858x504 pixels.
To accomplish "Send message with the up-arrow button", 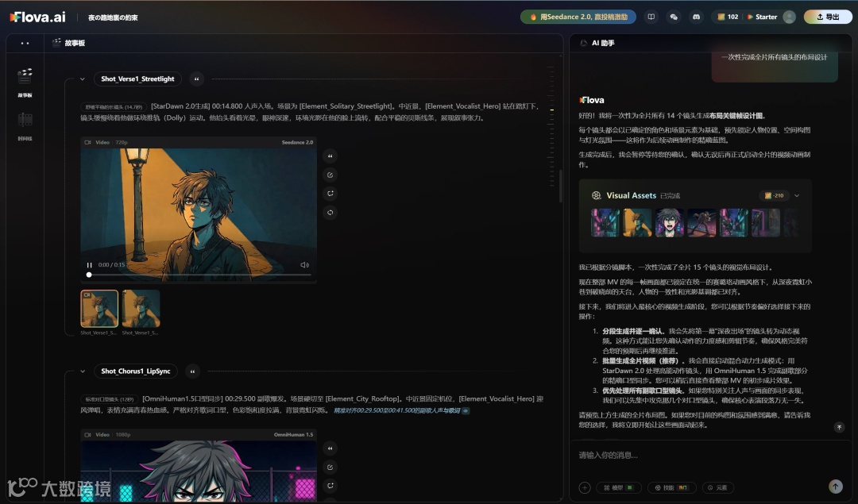I will click(x=835, y=486).
